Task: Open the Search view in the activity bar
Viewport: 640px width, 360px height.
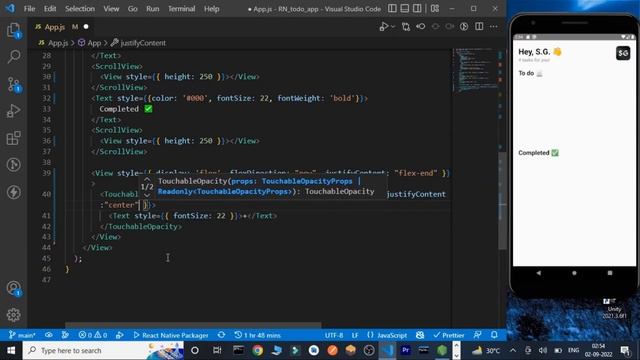Action: pos(13,56)
